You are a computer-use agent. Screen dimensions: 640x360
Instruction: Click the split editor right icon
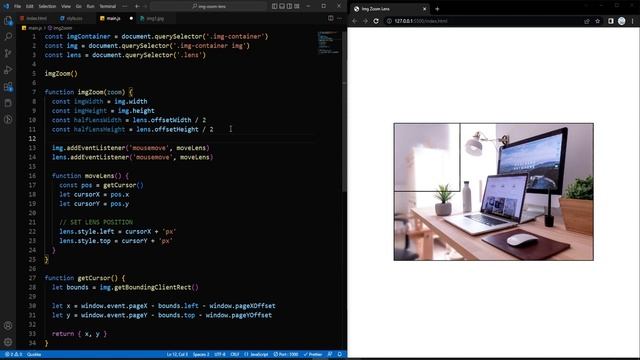click(331, 18)
